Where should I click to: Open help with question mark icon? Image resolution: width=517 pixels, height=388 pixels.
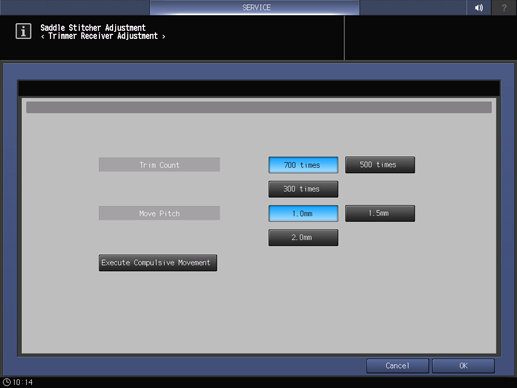[504, 7]
